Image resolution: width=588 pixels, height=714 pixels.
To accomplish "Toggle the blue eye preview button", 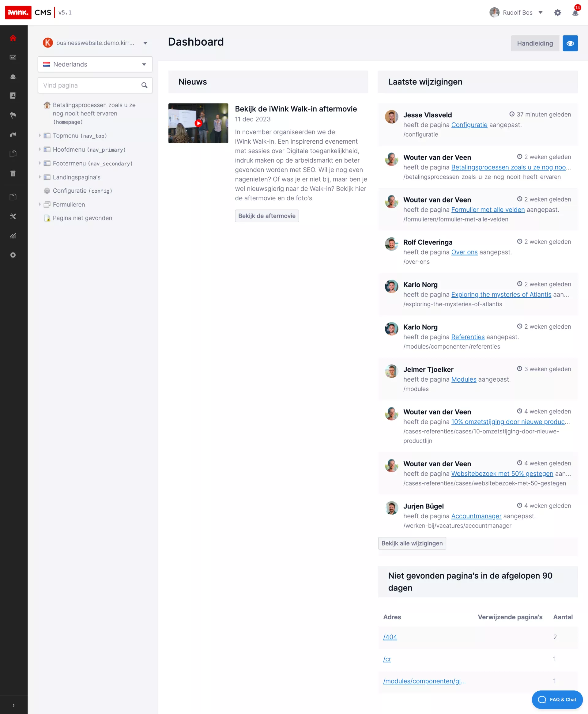I will (570, 43).
